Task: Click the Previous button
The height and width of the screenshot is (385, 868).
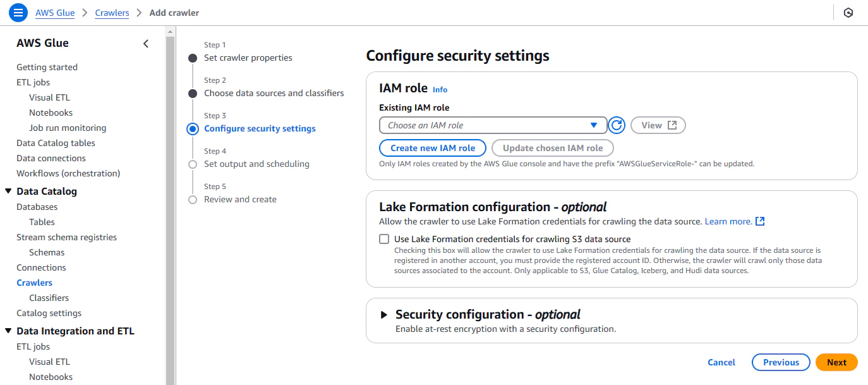Action: [x=781, y=362]
